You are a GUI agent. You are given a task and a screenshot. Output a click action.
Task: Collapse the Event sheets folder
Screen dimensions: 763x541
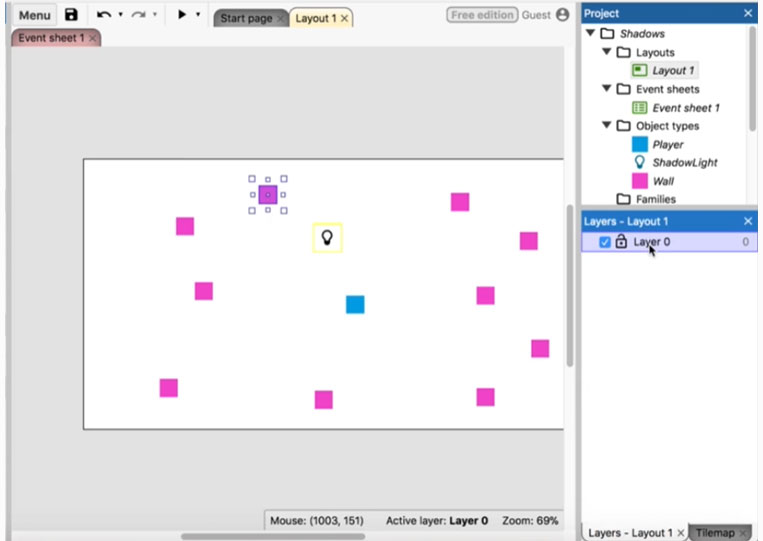coord(606,88)
